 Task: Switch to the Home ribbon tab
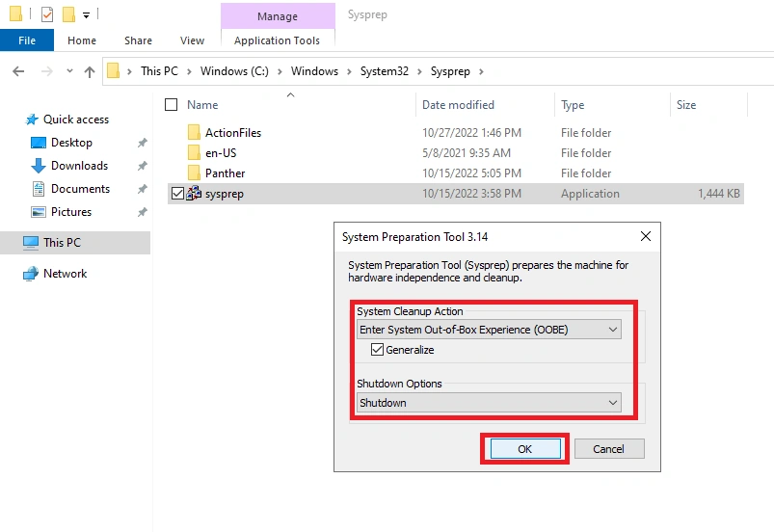82,40
